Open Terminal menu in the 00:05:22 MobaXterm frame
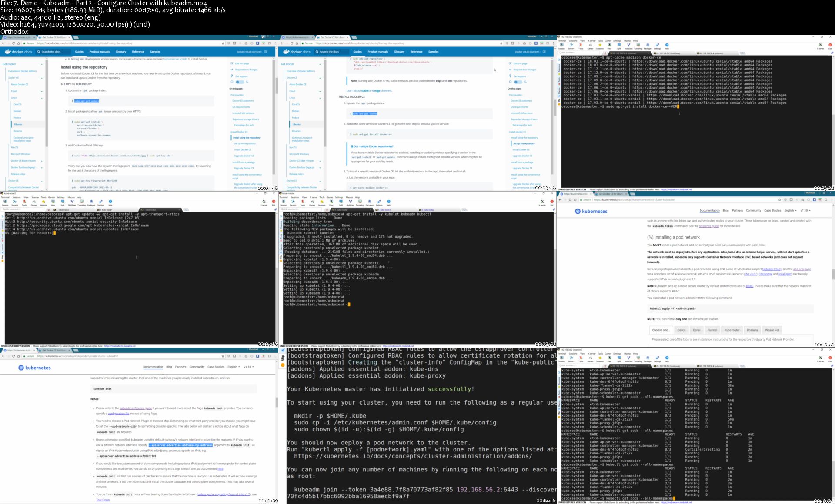Viewport: 835px width, 504px height. 562,41
